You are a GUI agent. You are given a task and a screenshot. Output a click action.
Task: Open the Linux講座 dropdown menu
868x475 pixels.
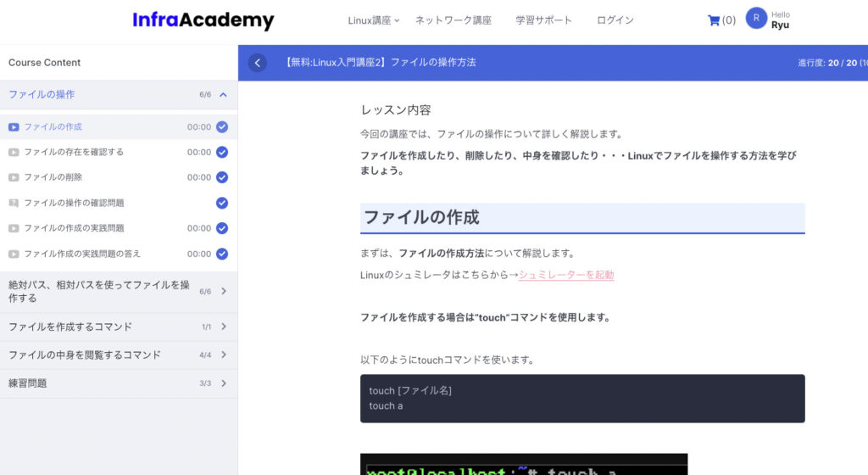[373, 20]
